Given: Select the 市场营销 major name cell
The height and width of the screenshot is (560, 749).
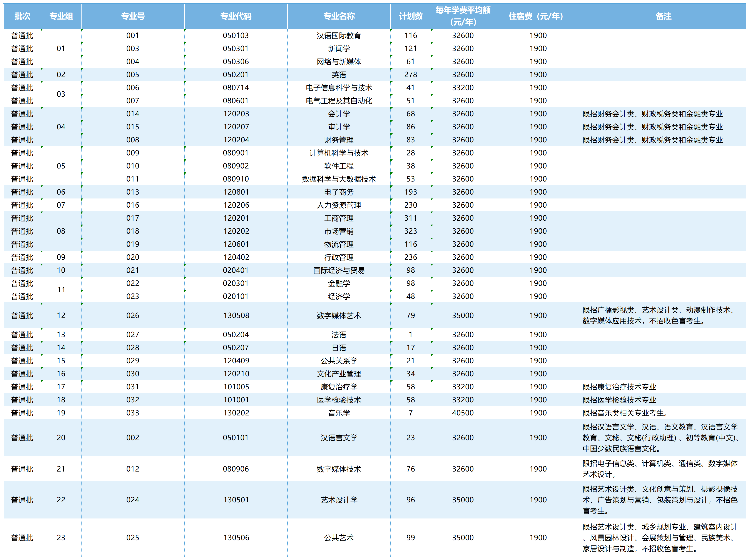Looking at the screenshot, I should pos(339,231).
